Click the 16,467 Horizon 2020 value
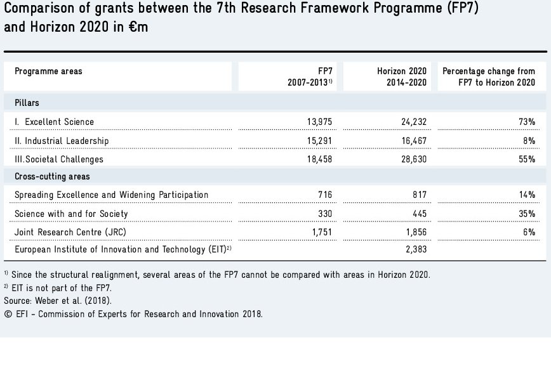Viewport: 551px width, 392px height. pyautogui.click(x=413, y=141)
